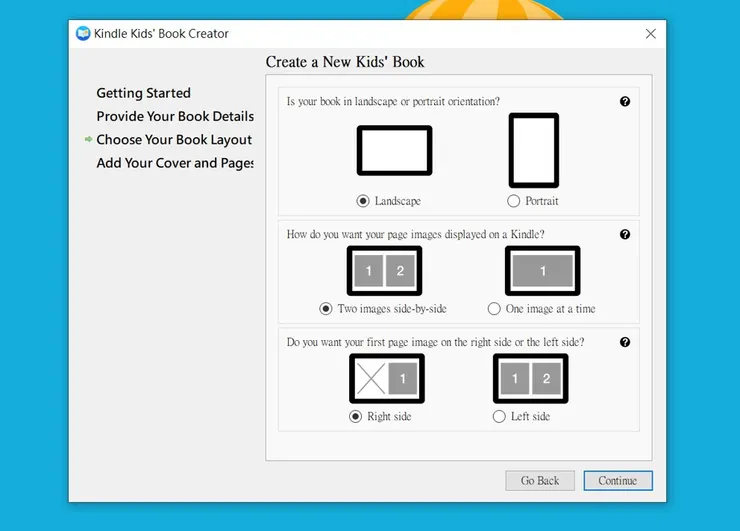740x531 pixels.
Task: Choose Two images side-by-side option
Action: point(326,309)
